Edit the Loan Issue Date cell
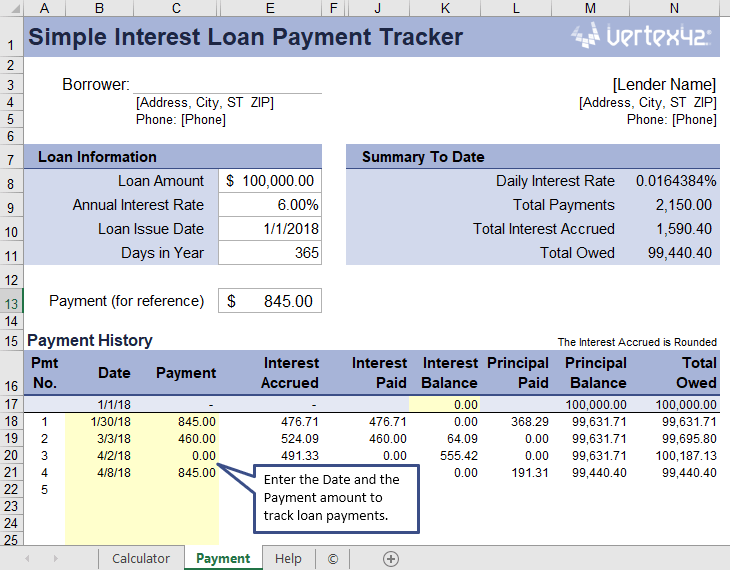 [x=270, y=229]
